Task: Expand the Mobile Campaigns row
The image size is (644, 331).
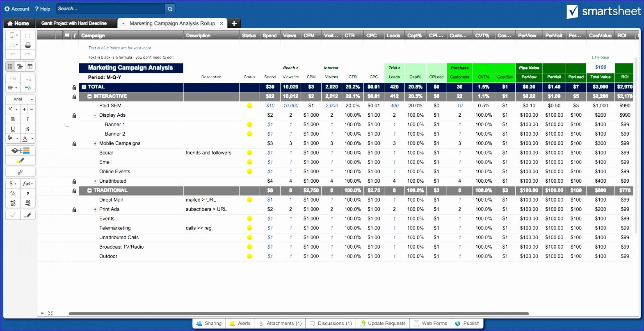Action: pyautogui.click(x=95, y=143)
